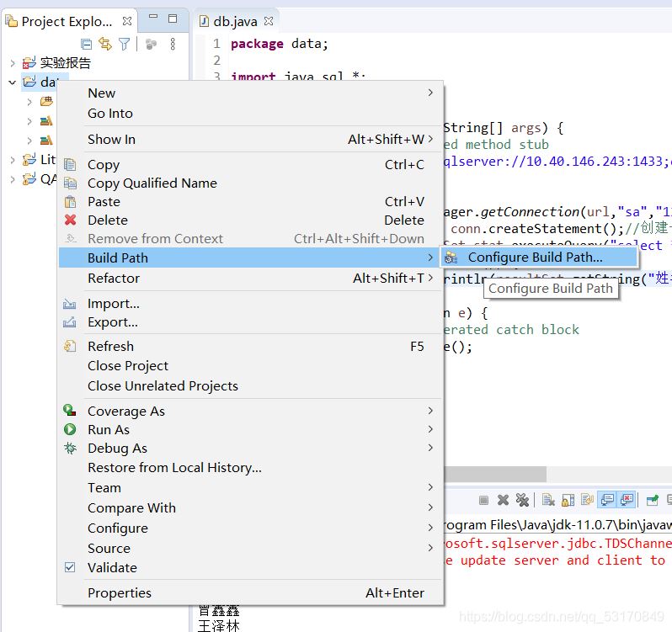This screenshot has width=672, height=632.
Task: Click the first JRE library books icon
Action: (46, 121)
